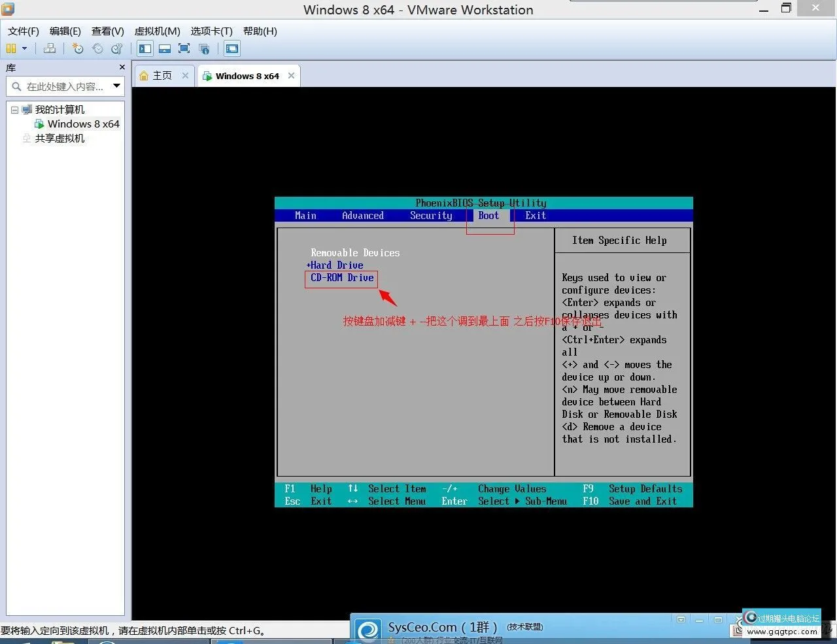The image size is (837, 644).
Task: Open the 虚拟机(M) menu
Action: point(157,31)
